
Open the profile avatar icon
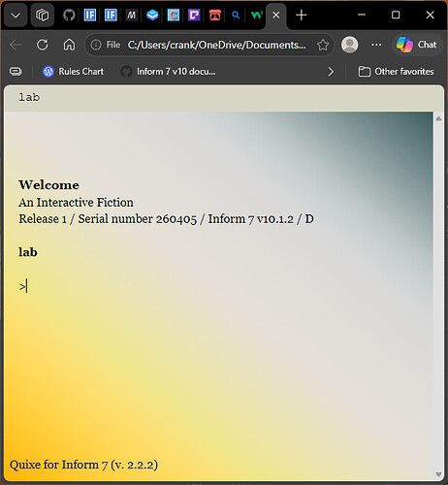[350, 45]
